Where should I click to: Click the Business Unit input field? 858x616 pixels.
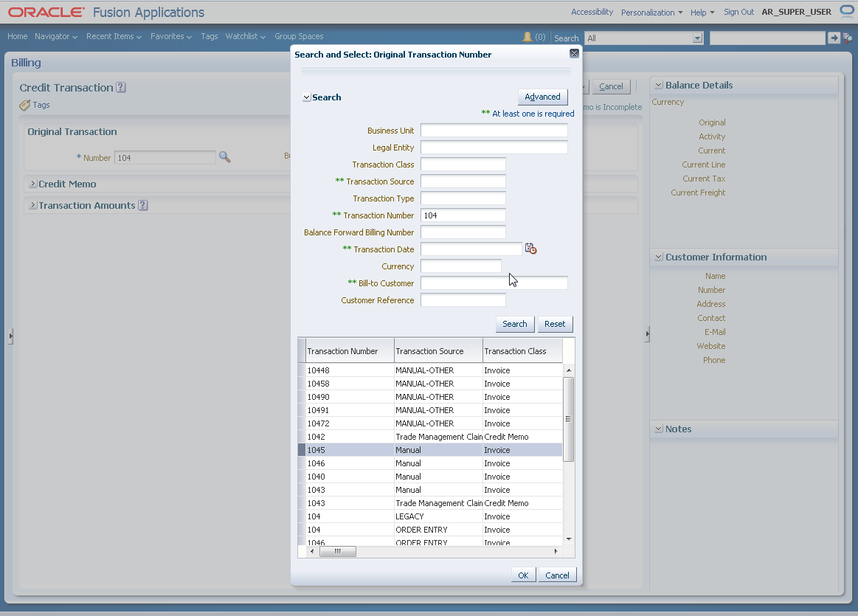(x=494, y=130)
